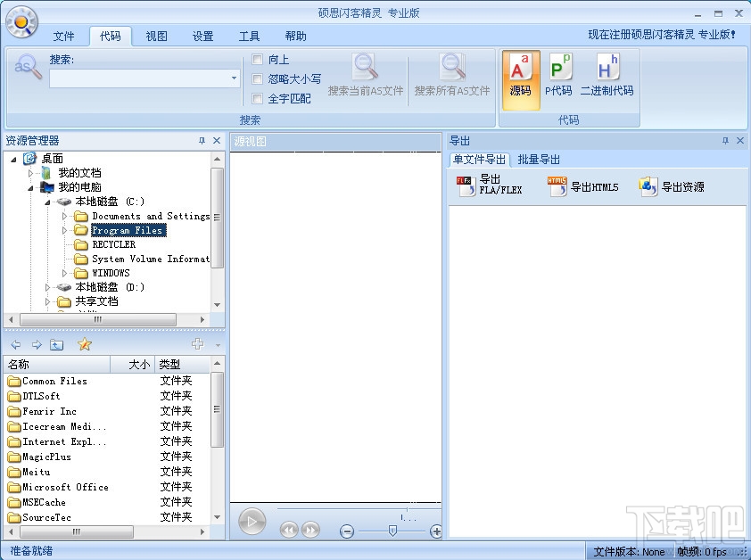
Task: Sort file list by 类型 column
Action: point(182,365)
